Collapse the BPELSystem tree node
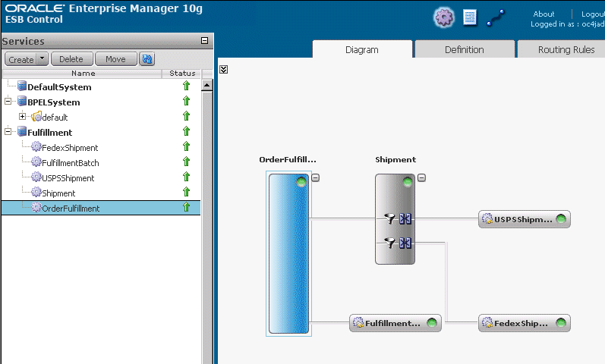Screen dimensions: 605x364 coord(8,102)
